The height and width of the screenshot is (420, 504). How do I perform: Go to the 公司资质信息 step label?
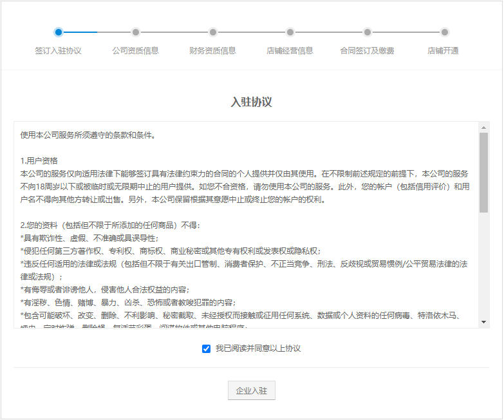(136, 51)
